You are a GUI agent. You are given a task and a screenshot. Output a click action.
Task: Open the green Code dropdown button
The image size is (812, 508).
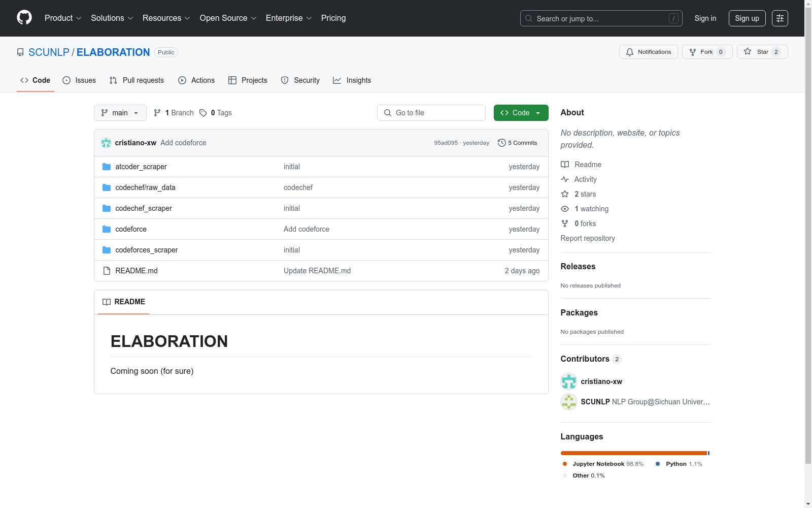(x=521, y=113)
